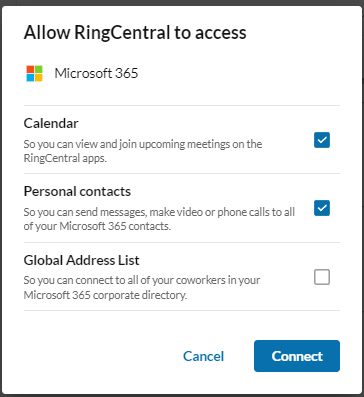
Task: Click the white checkmark in Personal contacts box
Action: coord(322,208)
